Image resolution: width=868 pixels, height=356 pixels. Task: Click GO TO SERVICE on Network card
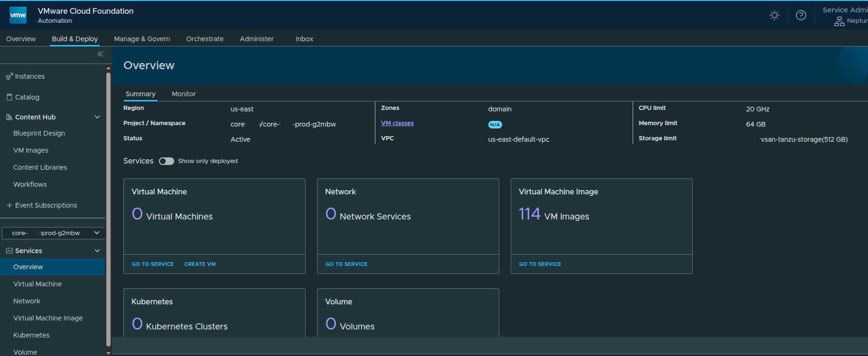point(346,264)
